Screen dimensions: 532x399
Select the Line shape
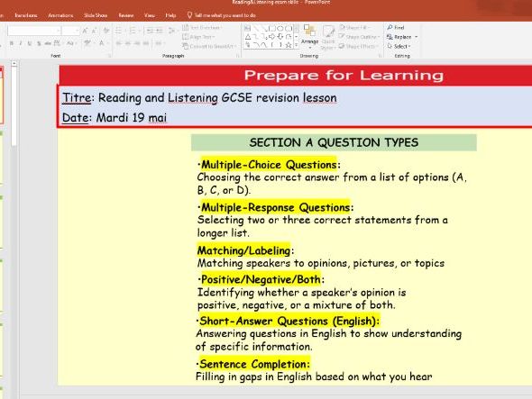256,28
